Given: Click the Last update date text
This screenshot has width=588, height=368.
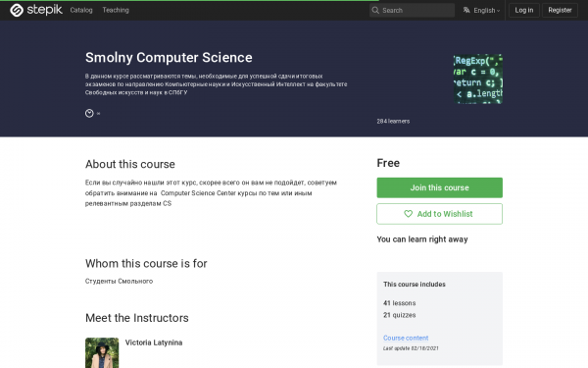Looking at the screenshot, I should click(x=411, y=348).
